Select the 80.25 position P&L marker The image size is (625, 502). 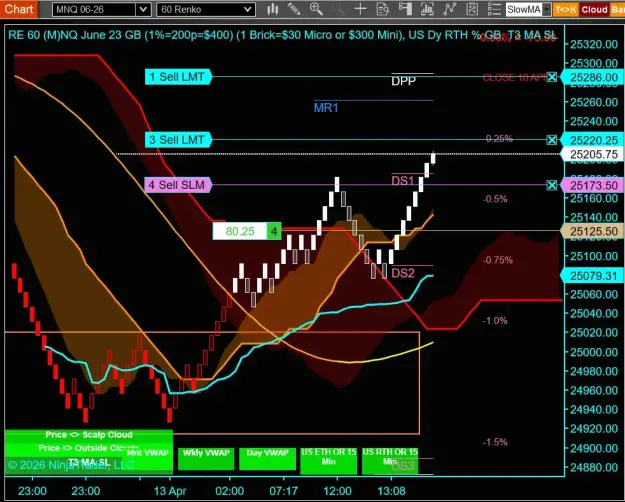[x=240, y=231]
